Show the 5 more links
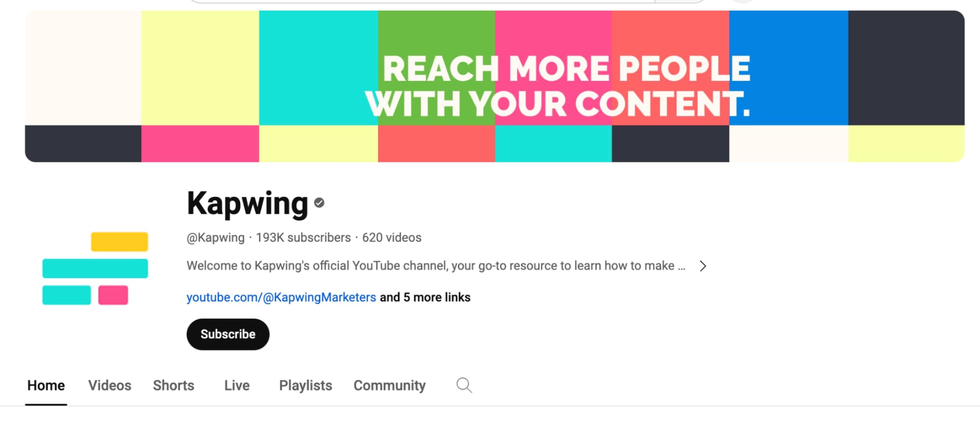 coord(425,297)
